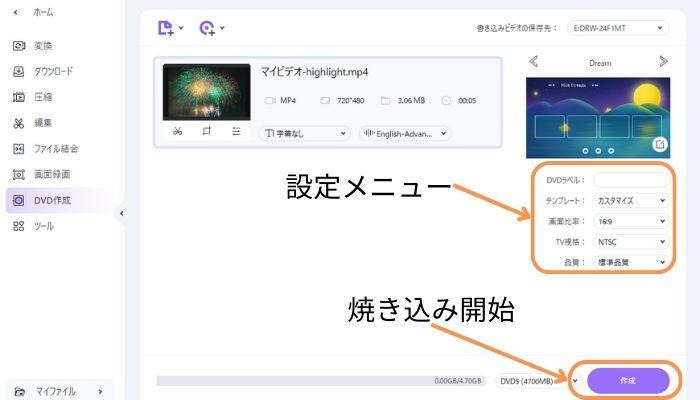
Task: Click the DVDラベル text field
Action: 630,180
